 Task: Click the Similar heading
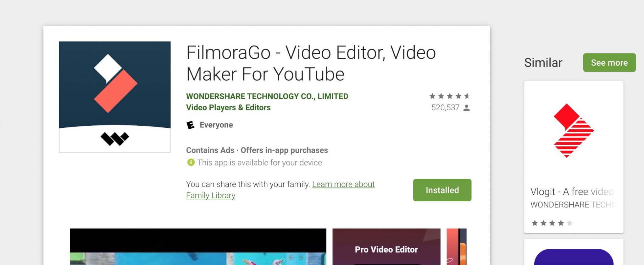tap(543, 63)
